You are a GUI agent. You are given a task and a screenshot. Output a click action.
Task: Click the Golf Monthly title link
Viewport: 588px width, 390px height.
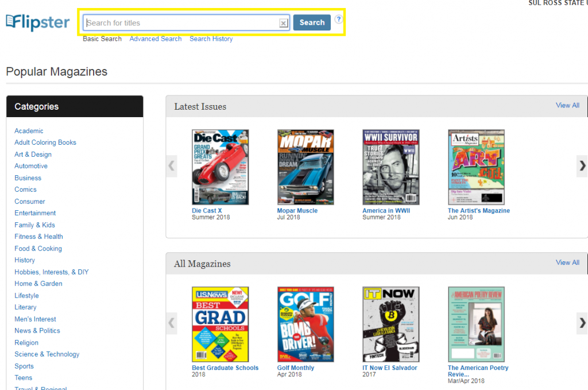click(296, 368)
